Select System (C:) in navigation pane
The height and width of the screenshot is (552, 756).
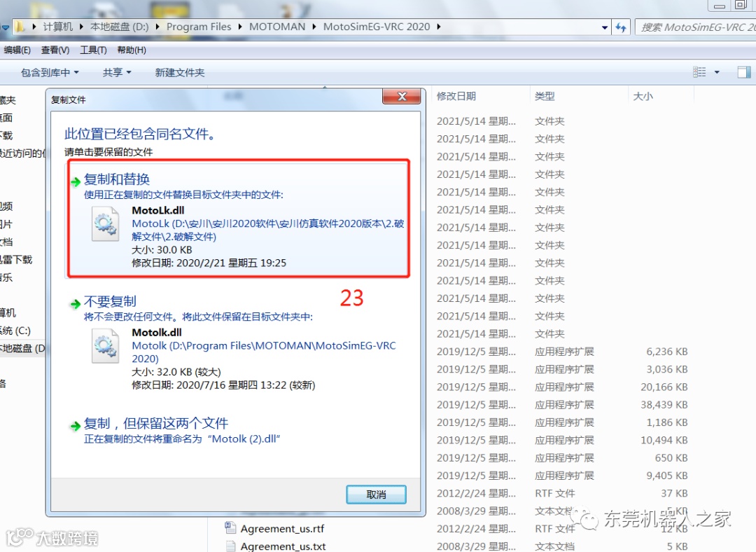[x=15, y=331]
